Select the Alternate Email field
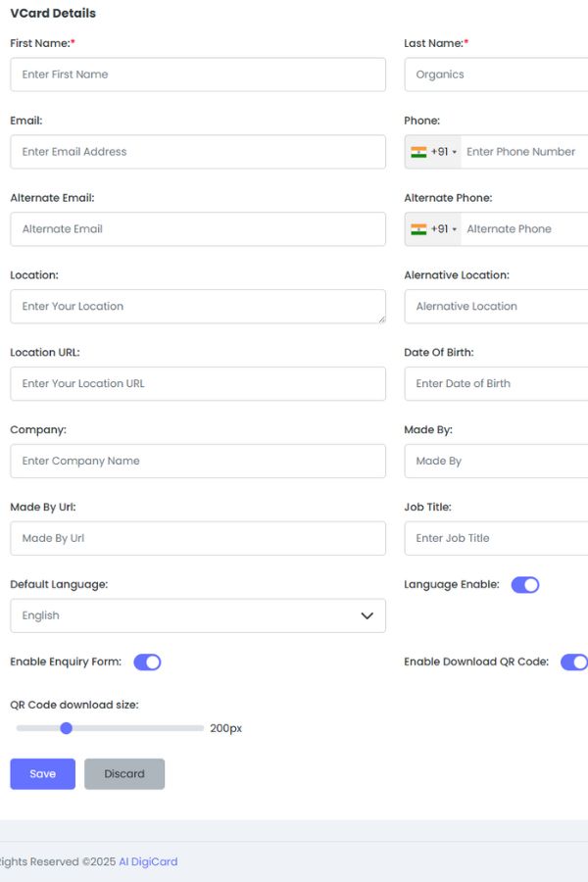Screen dimensions: 588x882 (198, 229)
